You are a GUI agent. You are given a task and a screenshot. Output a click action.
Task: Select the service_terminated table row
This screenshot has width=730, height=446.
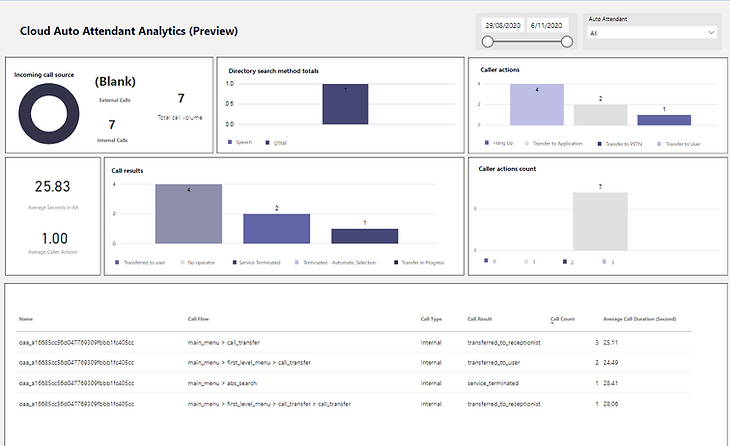(350, 381)
